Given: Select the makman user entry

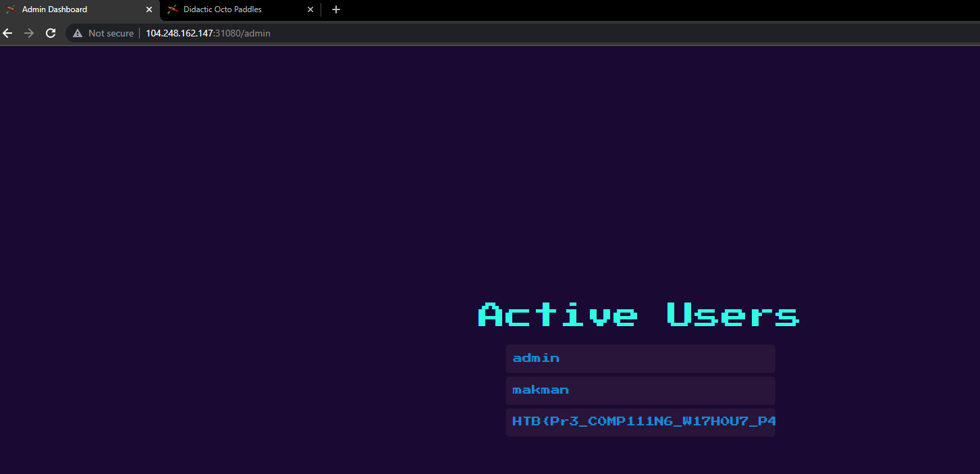Looking at the screenshot, I should [x=640, y=390].
